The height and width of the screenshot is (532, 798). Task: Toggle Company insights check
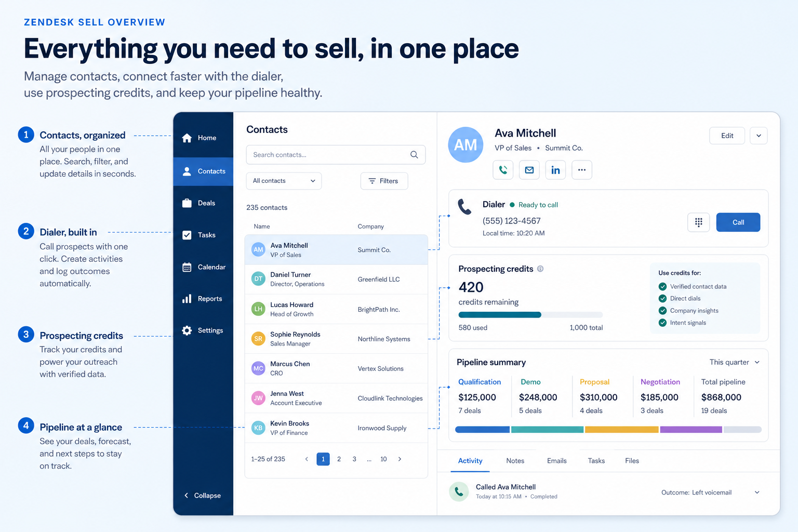[x=662, y=311]
